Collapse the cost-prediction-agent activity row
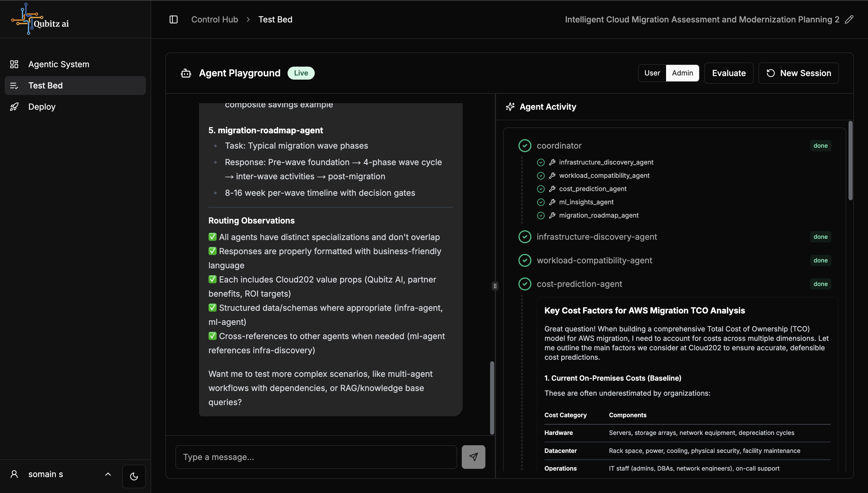Viewport: 868px width, 493px height. tap(579, 284)
